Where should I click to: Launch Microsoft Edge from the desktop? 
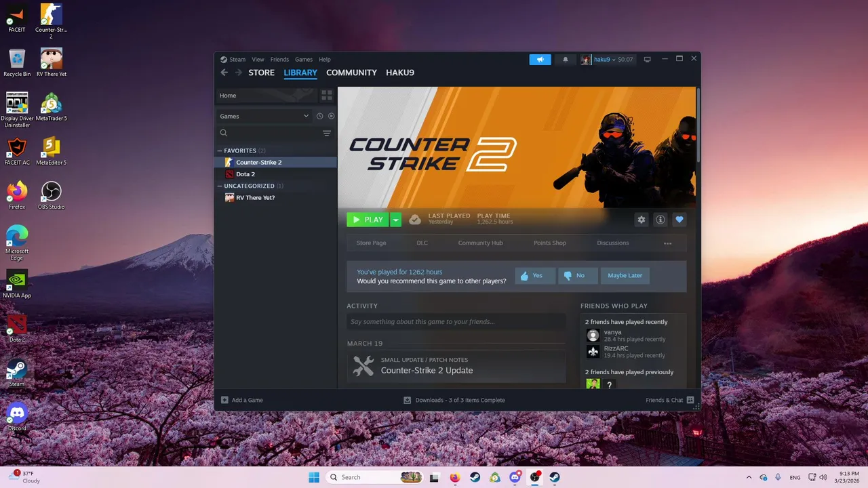click(17, 243)
